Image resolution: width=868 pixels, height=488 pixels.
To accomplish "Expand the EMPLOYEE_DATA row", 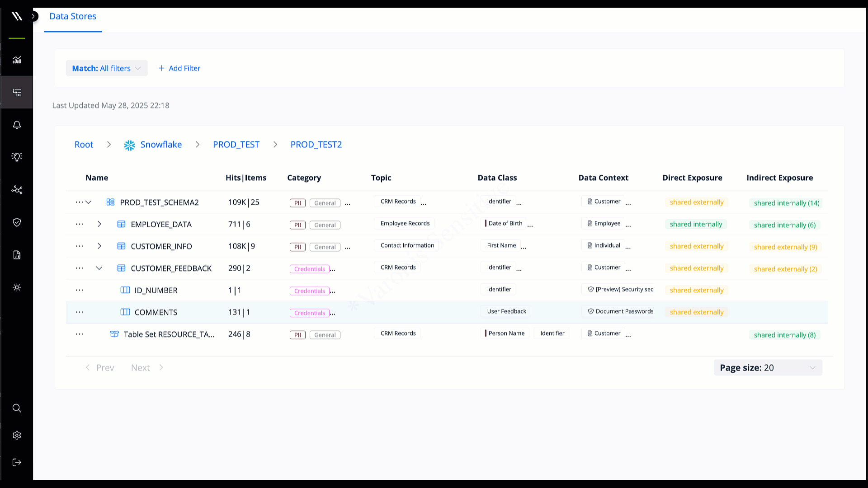I will click(99, 224).
